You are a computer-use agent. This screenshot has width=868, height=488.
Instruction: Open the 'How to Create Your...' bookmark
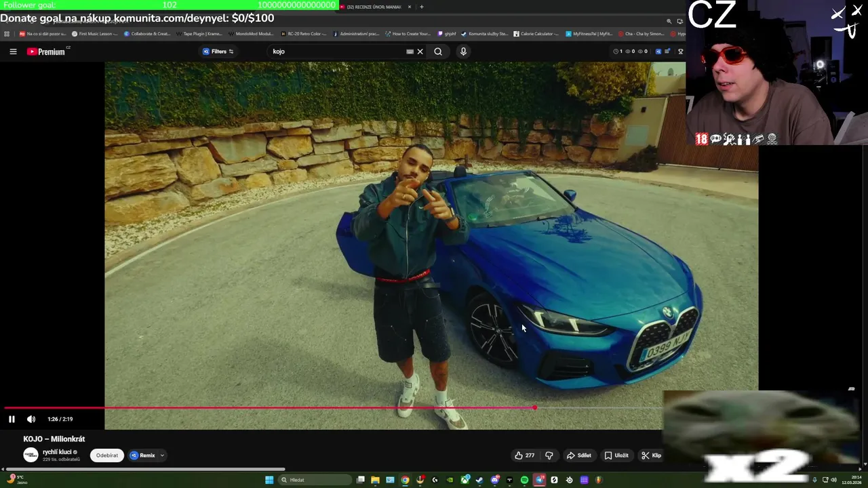(x=408, y=33)
